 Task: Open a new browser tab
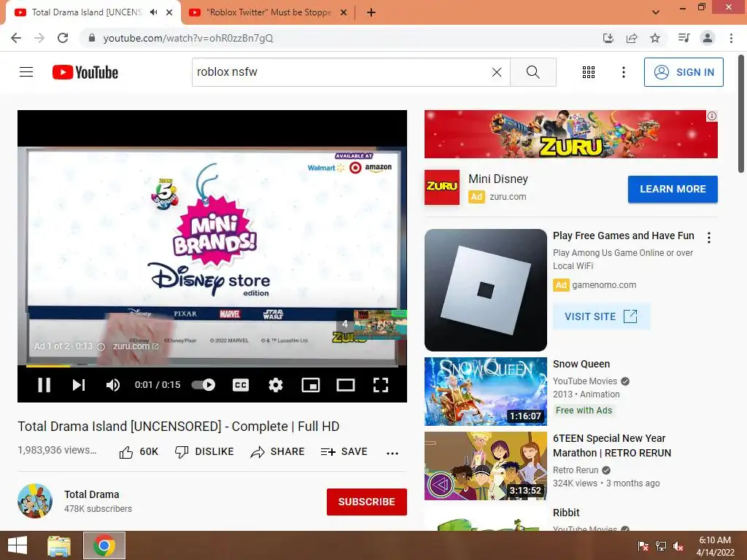pyautogui.click(x=371, y=12)
